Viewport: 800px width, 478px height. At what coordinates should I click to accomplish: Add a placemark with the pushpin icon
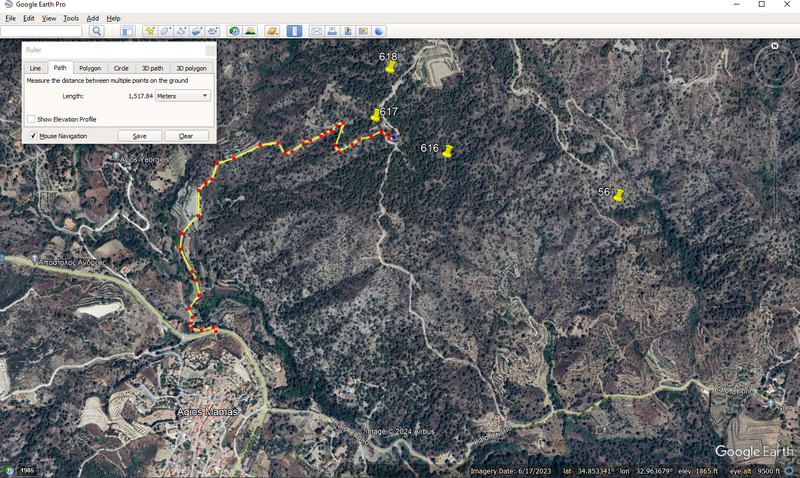150,31
